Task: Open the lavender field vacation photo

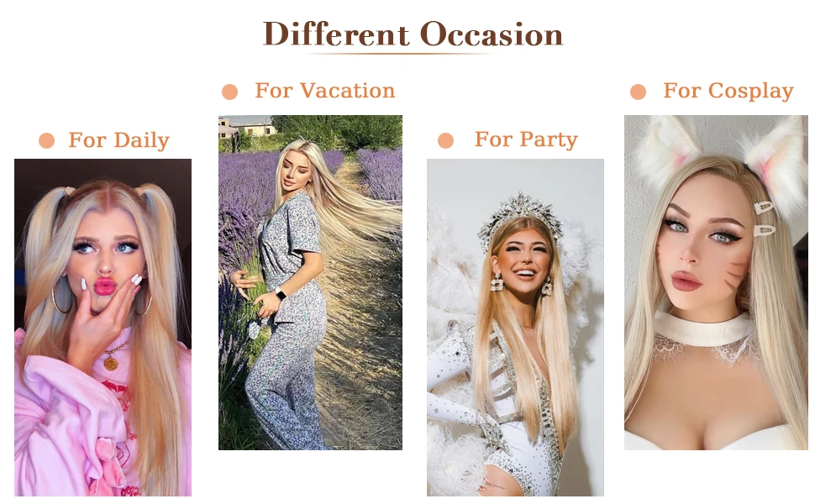Action: coord(310,282)
